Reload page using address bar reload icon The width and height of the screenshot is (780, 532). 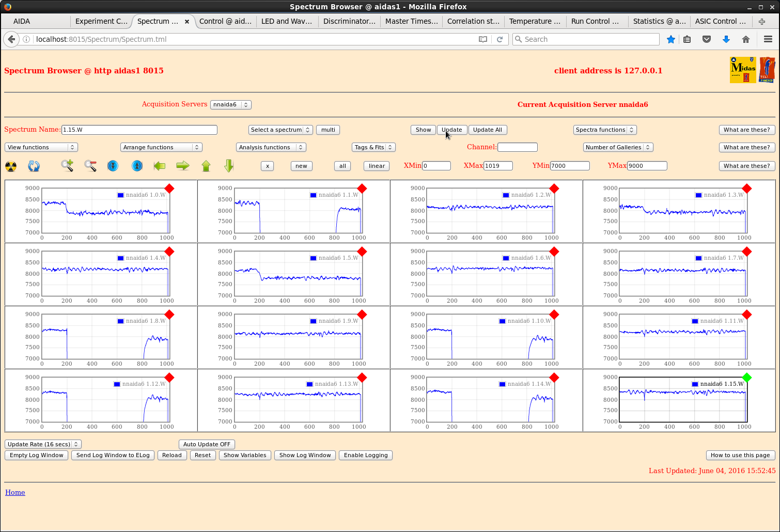(500, 39)
